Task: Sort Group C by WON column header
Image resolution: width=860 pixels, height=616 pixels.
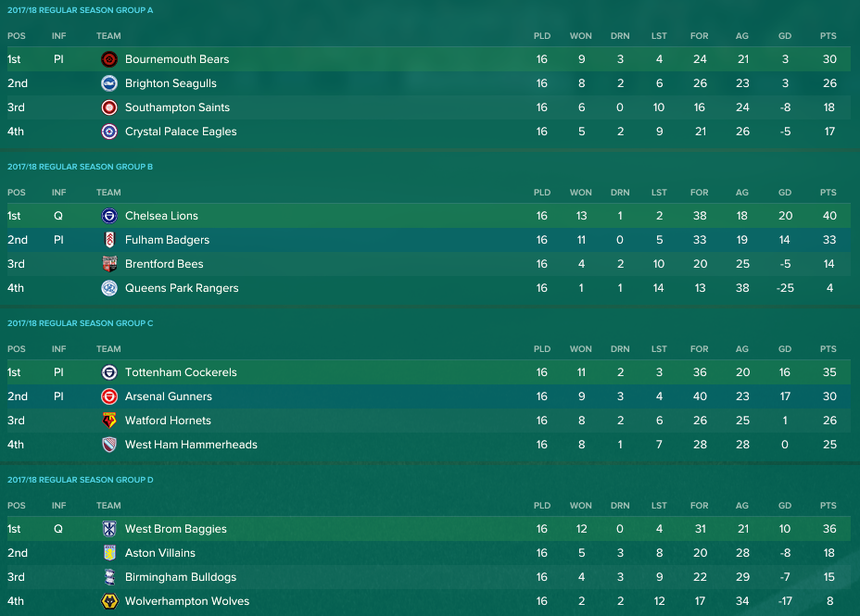Action: pos(581,349)
